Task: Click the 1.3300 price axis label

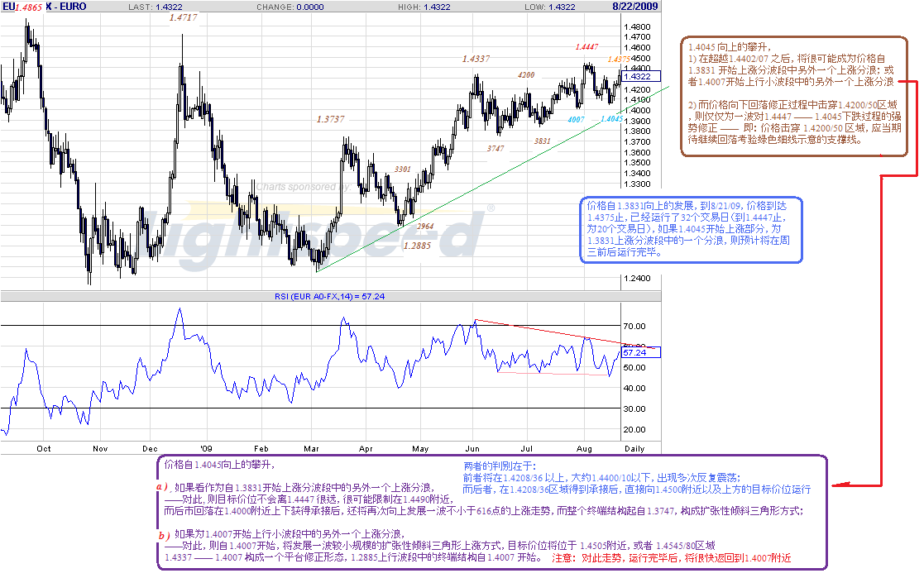Action: (x=637, y=184)
